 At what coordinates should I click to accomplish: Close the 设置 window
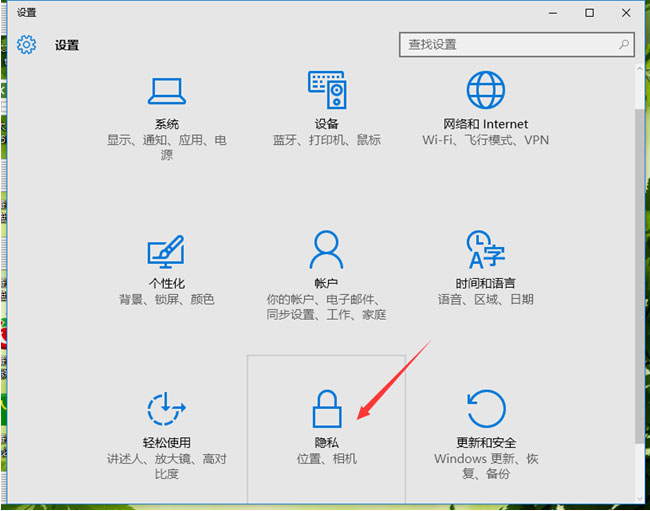tap(626, 13)
